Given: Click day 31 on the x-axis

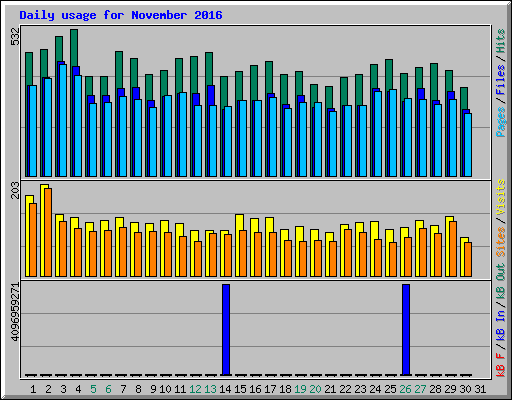Looking at the screenshot, I should click(480, 389).
